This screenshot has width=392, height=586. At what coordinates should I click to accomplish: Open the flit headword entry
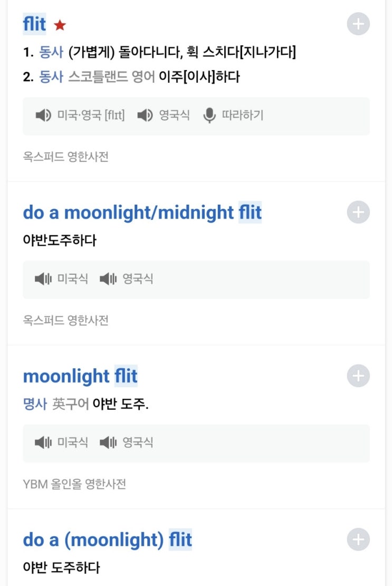pos(34,24)
